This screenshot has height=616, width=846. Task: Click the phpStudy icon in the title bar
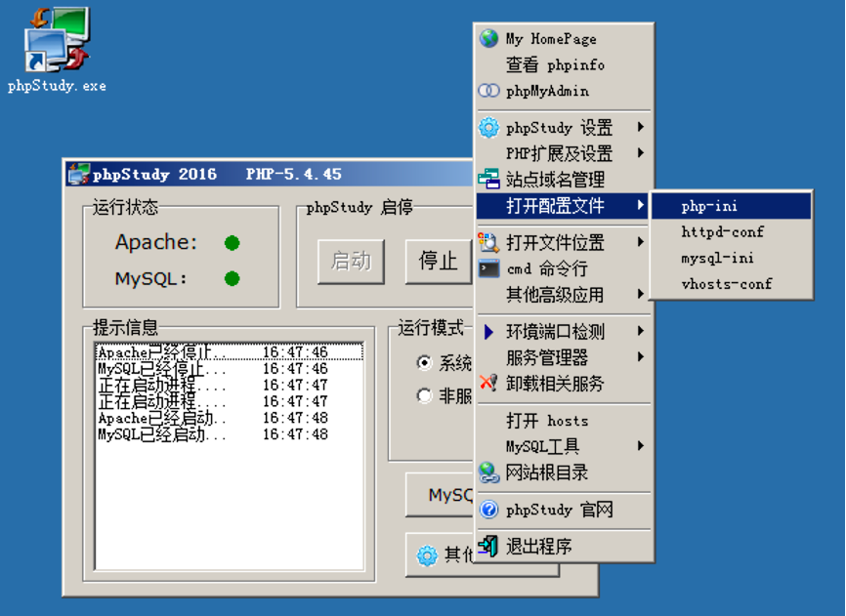coord(79,174)
